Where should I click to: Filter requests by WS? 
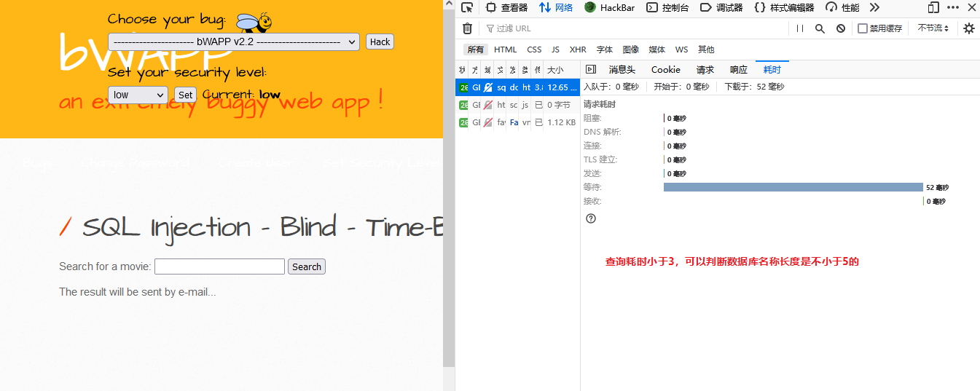click(x=681, y=50)
